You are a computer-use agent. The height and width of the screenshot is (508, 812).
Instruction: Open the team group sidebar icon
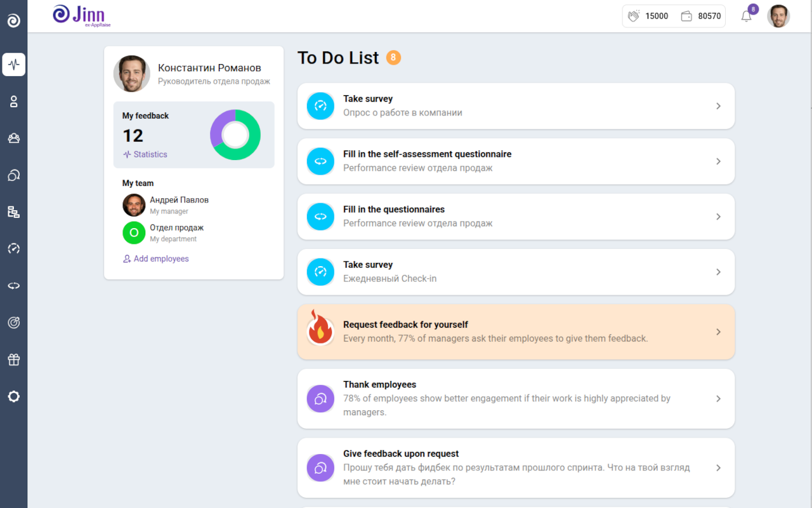coord(14,138)
